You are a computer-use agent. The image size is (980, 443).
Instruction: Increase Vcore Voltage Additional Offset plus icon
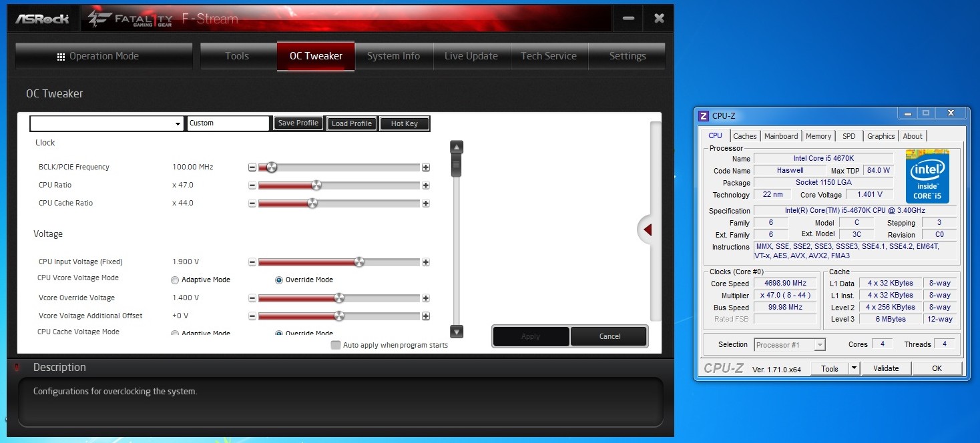click(425, 316)
